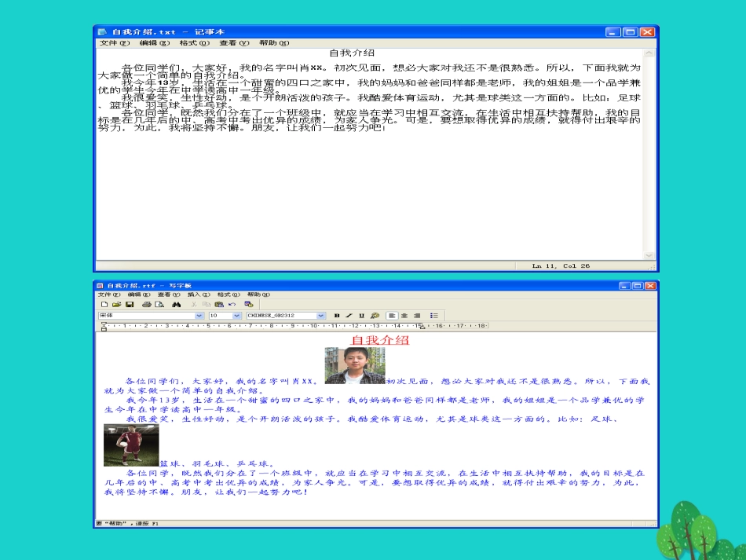Image resolution: width=746 pixels, height=560 pixels.
Task: Close the Notepad window
Action: pos(647,32)
